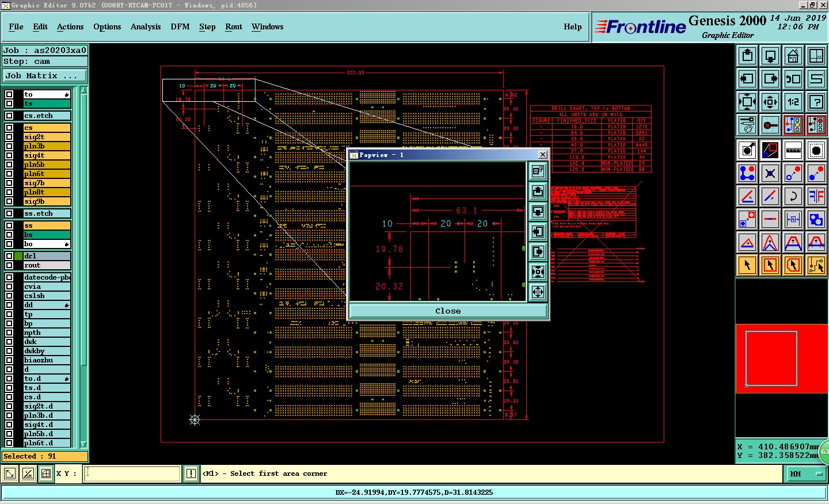Screen dimensions: 829x504
Task: Toggle the checkbox for layer sig2t
Action: (x=9, y=137)
